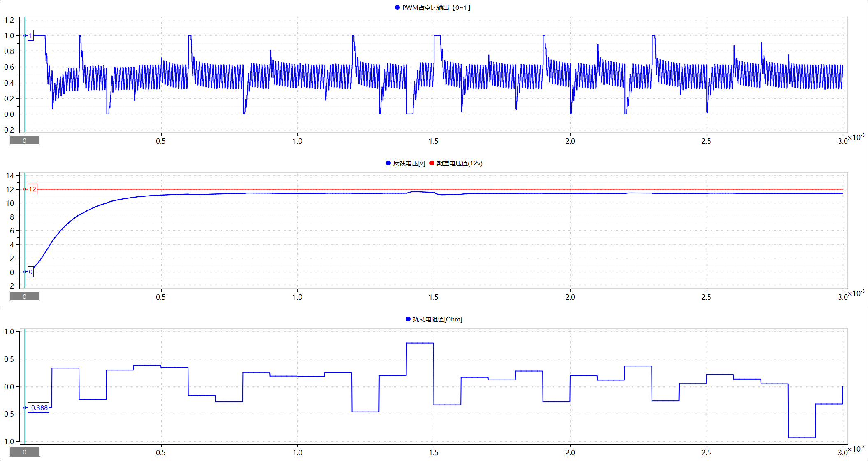Click the red legend dot for 期望电压值(12v)
This screenshot has height=461, width=868.
click(x=432, y=163)
